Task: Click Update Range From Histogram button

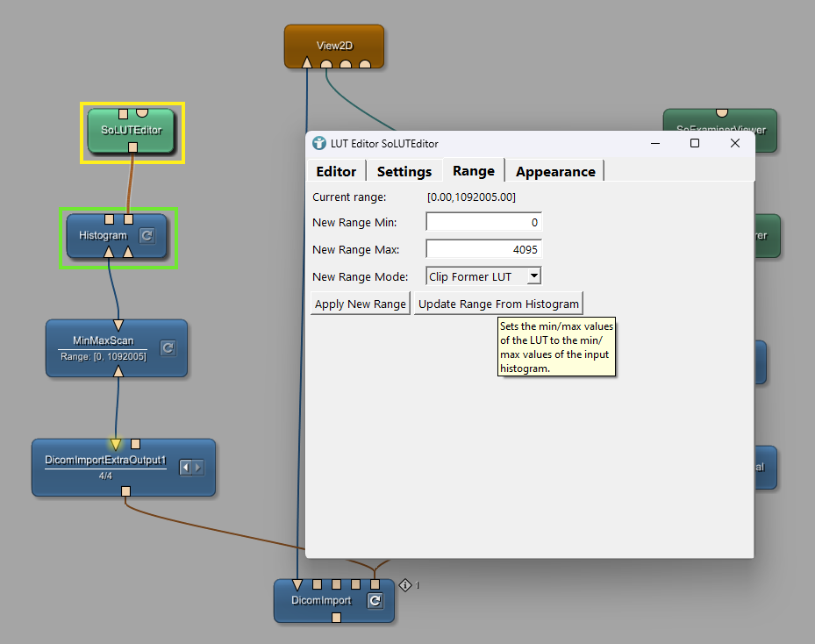Action: [x=498, y=304]
